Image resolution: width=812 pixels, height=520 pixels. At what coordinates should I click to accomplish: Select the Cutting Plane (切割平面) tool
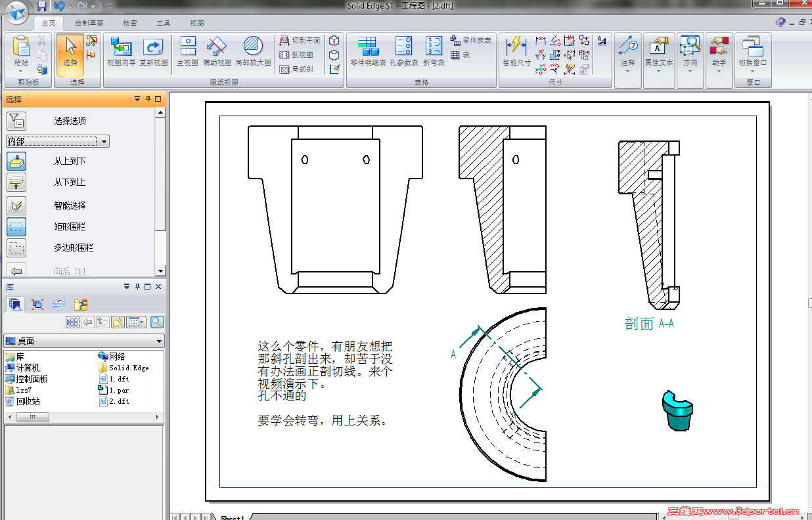pyautogui.click(x=300, y=40)
